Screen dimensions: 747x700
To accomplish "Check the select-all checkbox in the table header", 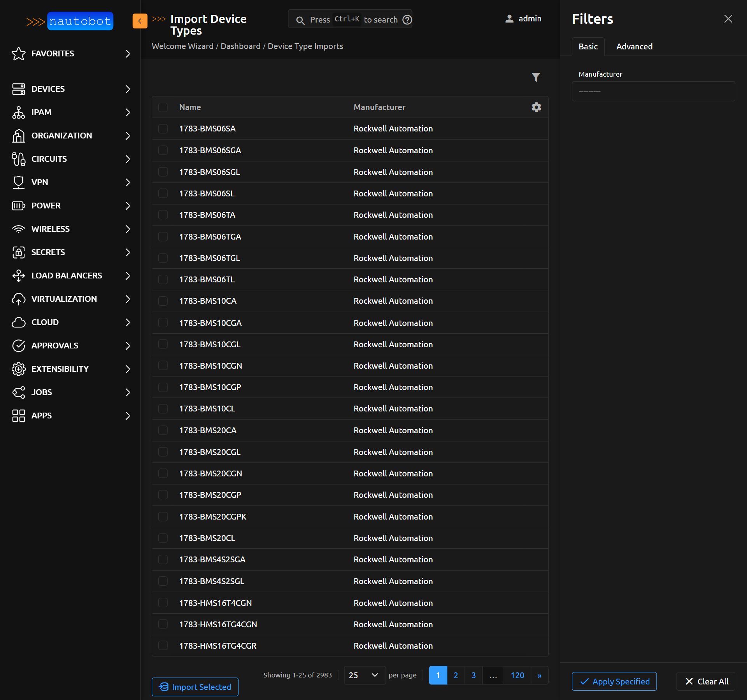I will (x=163, y=107).
